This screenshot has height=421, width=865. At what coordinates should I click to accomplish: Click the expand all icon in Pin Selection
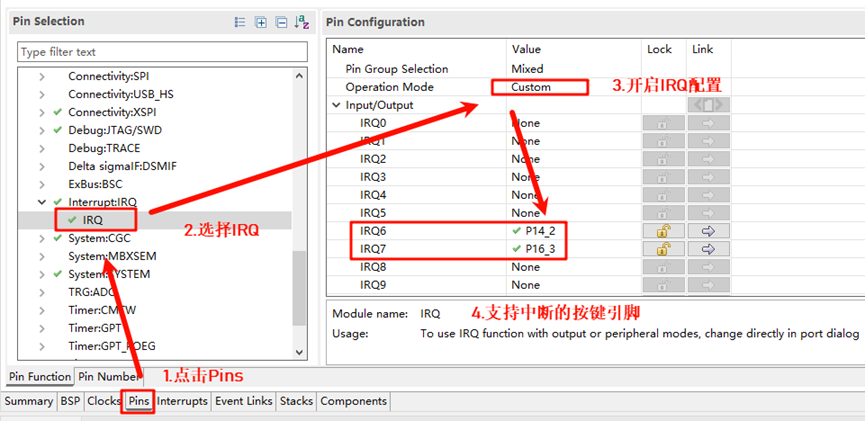pyautogui.click(x=260, y=22)
